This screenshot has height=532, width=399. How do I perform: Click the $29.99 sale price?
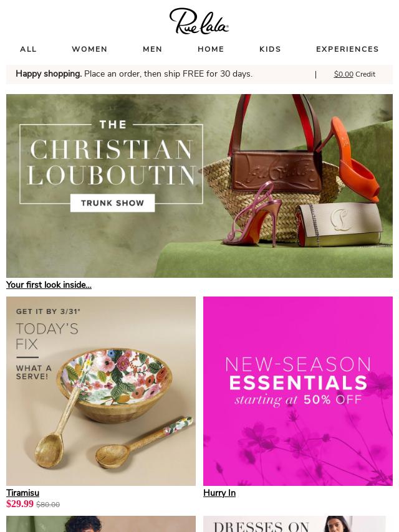(x=20, y=504)
